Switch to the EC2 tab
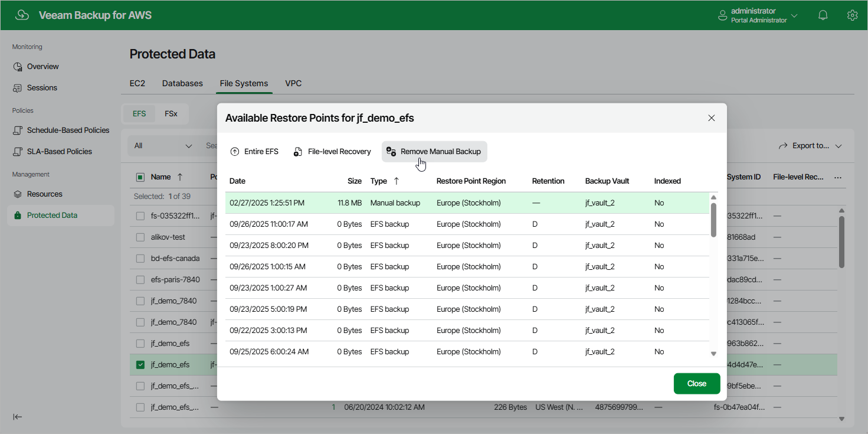Viewport: 868px width, 434px height. pos(137,84)
